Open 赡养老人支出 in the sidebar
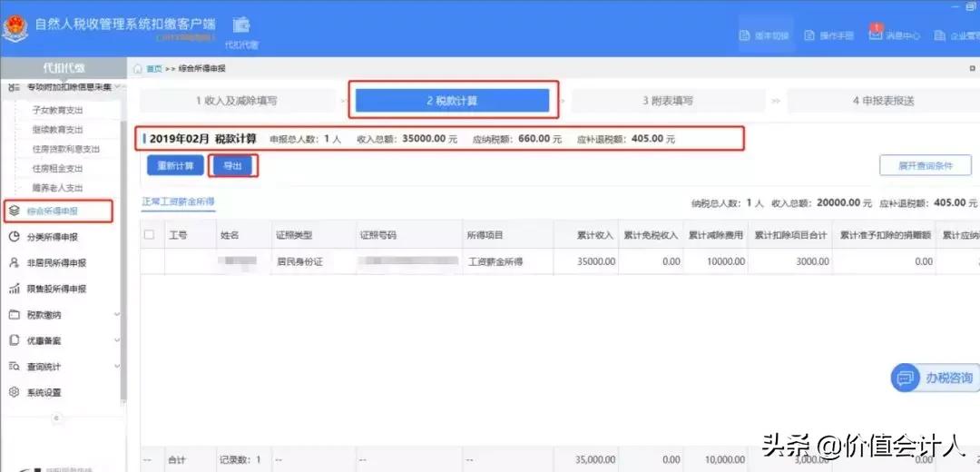Viewport: 980px width, 472px height. [x=57, y=188]
